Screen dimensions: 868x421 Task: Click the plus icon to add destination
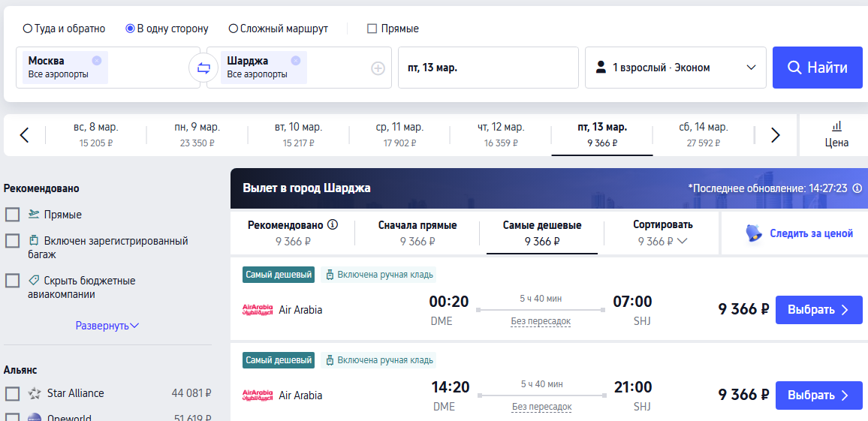click(x=378, y=68)
